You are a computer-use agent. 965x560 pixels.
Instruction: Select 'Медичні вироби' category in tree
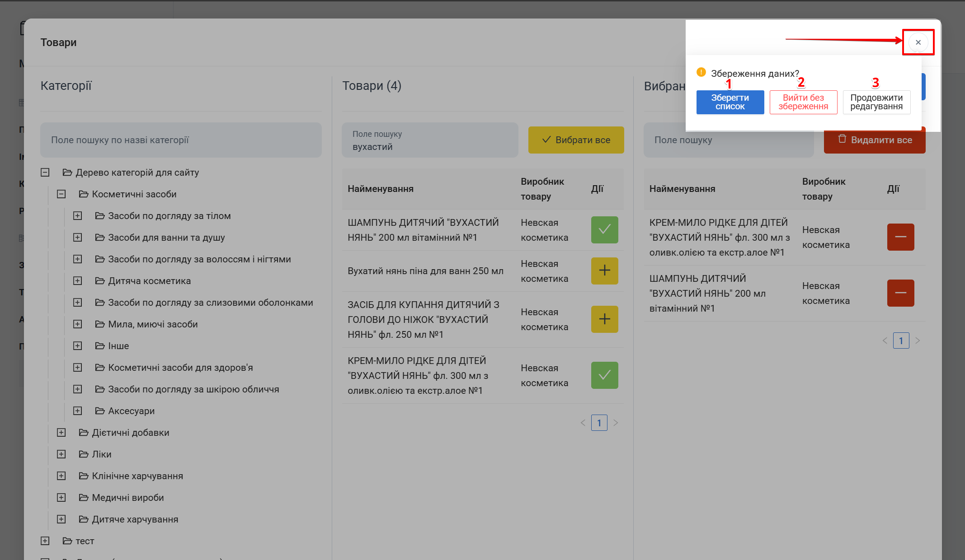(127, 498)
